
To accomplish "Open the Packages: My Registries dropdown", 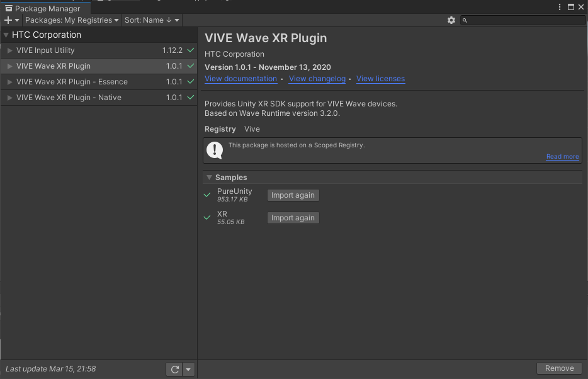I will [72, 20].
